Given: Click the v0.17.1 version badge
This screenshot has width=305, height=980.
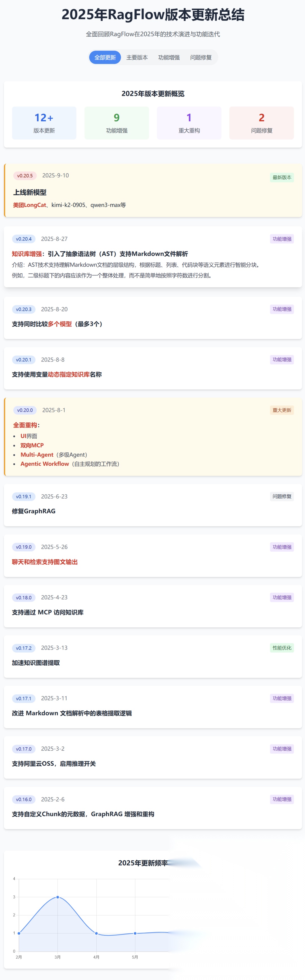Looking at the screenshot, I should (24, 699).
